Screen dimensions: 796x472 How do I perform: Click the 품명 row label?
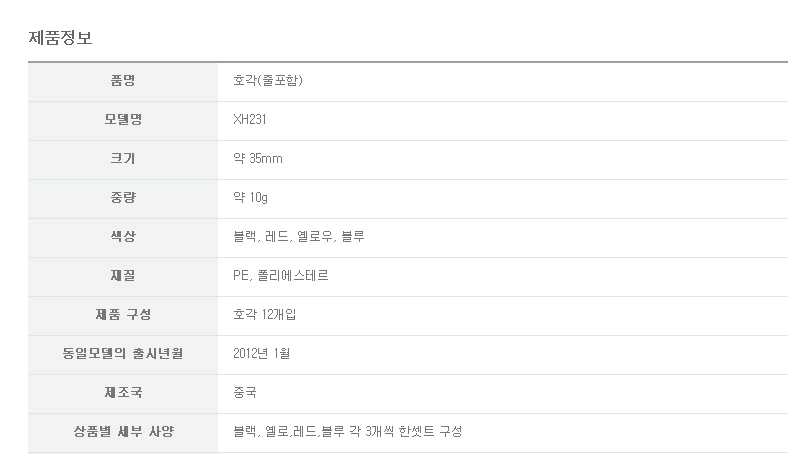click(123, 81)
